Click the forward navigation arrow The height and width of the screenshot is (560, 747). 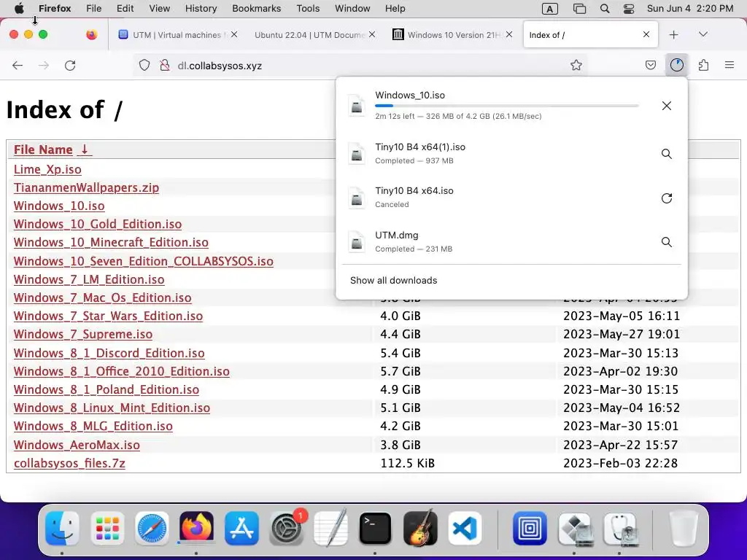(43, 65)
